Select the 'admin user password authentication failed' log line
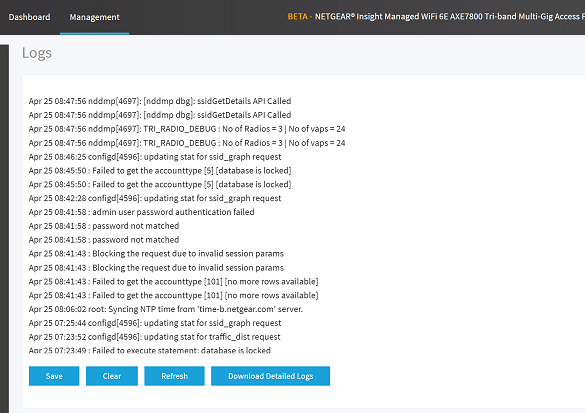The width and height of the screenshot is (585, 413). (x=141, y=212)
